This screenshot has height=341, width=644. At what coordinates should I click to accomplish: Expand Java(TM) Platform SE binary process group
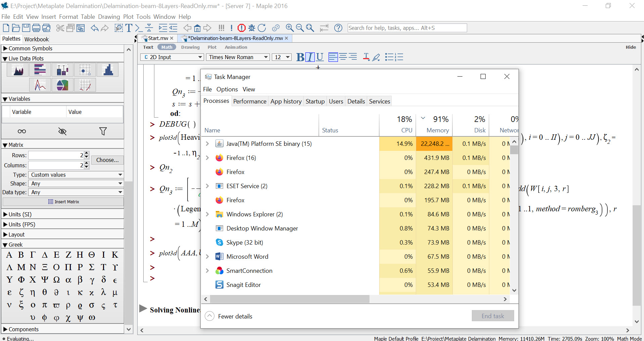coord(207,144)
